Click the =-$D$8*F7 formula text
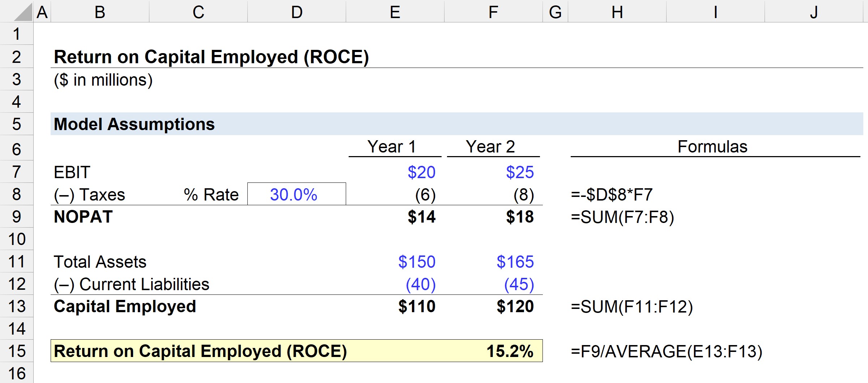Viewport: 868px width, 383px height. [612, 195]
